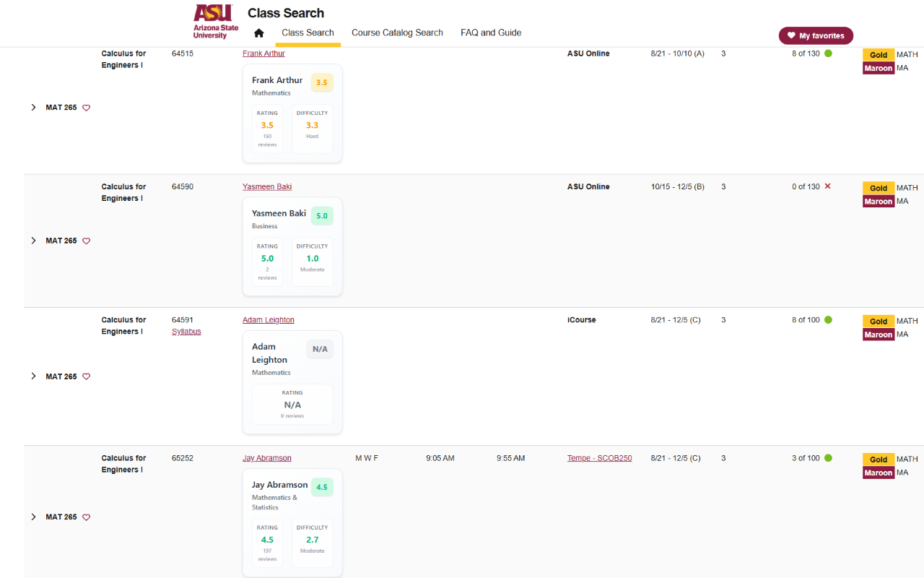Open instructor link Frank Arthur

(x=263, y=53)
